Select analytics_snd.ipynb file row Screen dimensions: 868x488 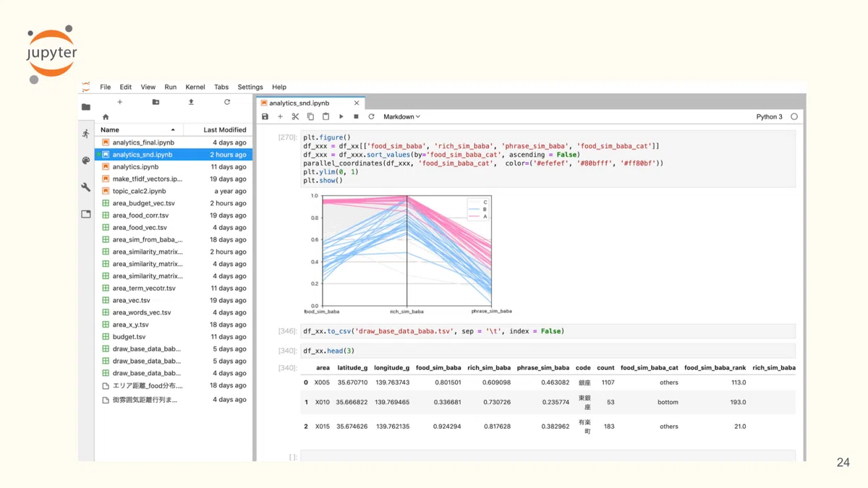[x=174, y=155]
